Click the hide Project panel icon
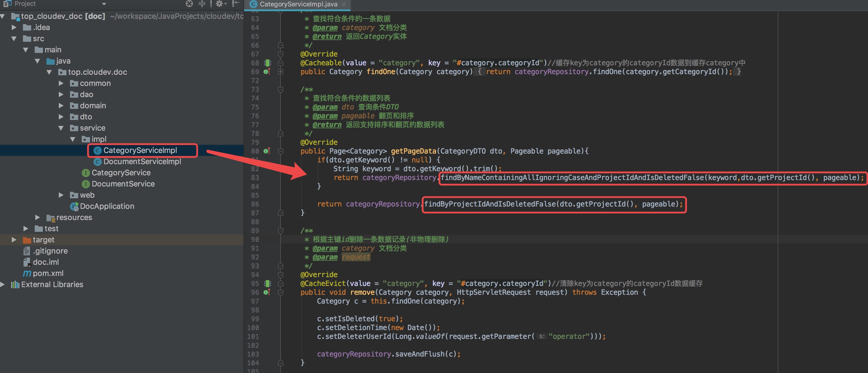868x373 pixels. [x=236, y=4]
